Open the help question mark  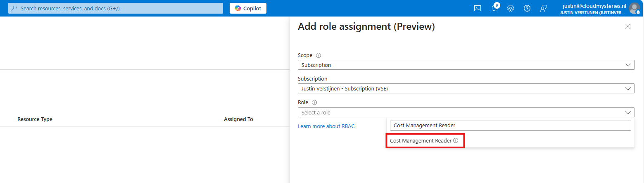tap(527, 8)
